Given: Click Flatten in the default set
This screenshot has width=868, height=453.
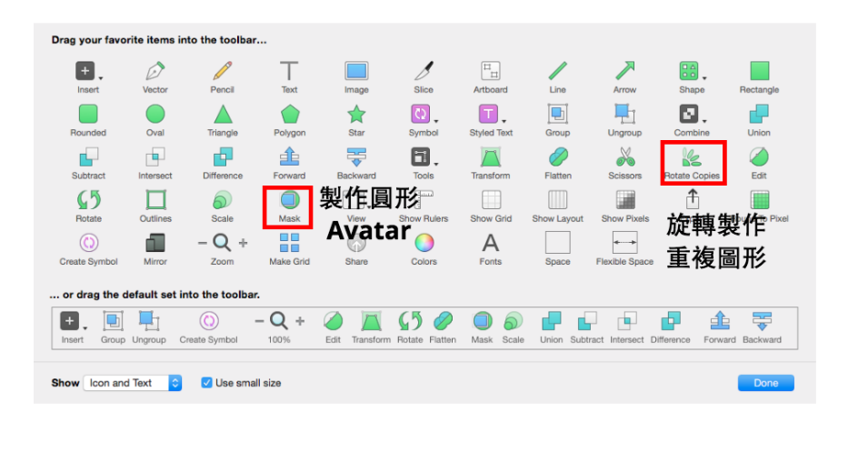Looking at the screenshot, I should pyautogui.click(x=443, y=327).
